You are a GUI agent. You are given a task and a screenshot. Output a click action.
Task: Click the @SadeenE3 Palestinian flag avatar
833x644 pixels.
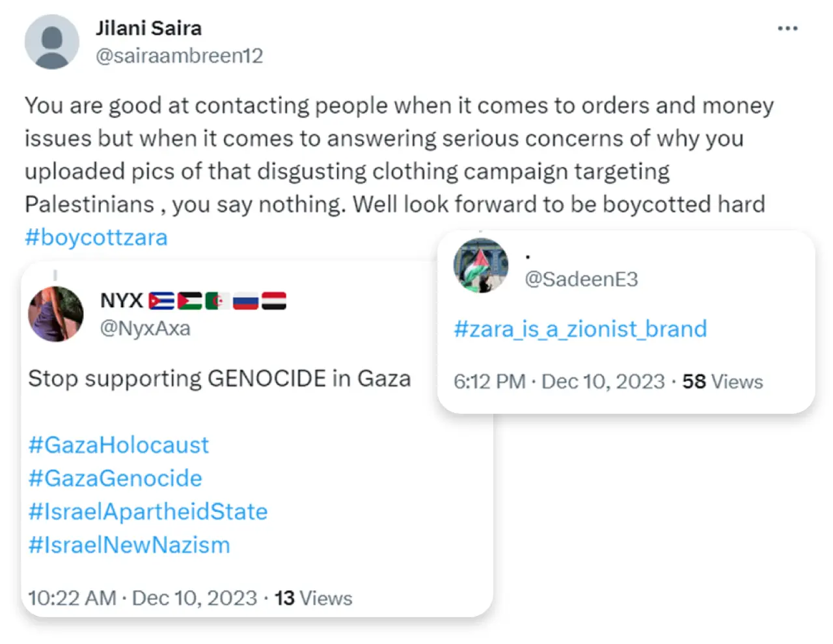point(481,265)
